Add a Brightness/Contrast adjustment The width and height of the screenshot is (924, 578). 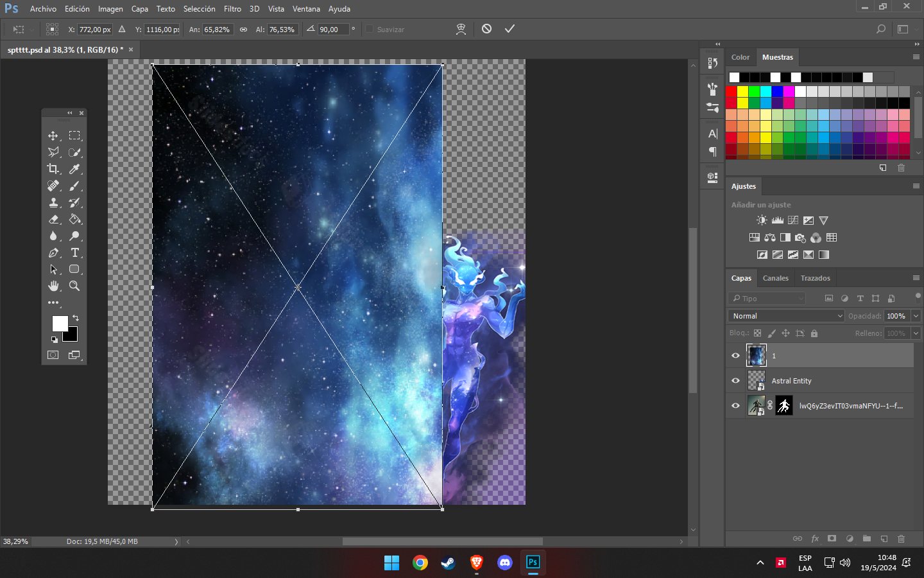(x=762, y=220)
